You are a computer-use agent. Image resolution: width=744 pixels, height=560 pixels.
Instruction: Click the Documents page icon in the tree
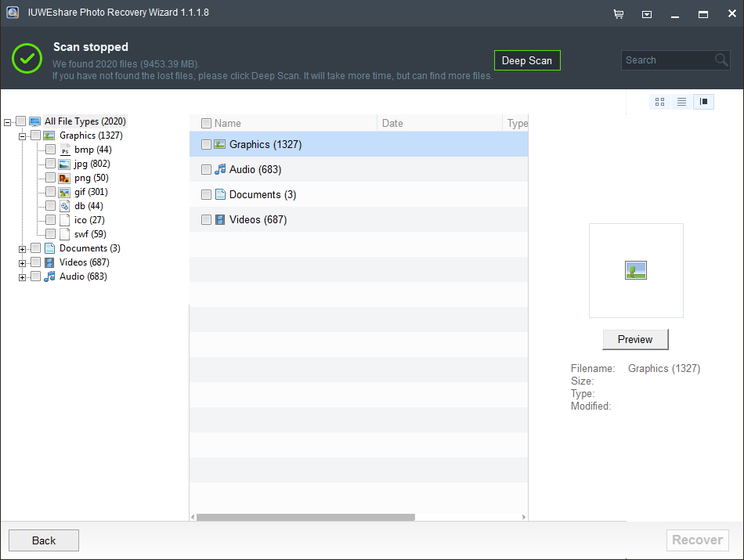click(x=49, y=248)
